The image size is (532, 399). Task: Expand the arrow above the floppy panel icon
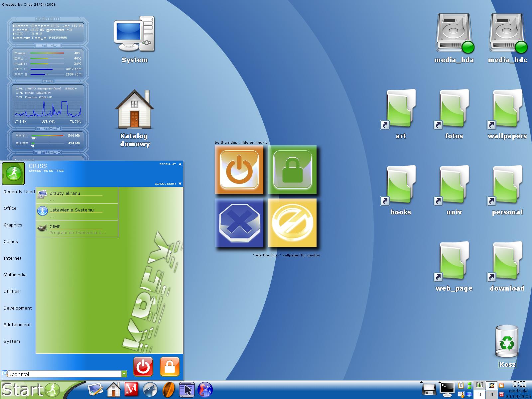coord(421,382)
